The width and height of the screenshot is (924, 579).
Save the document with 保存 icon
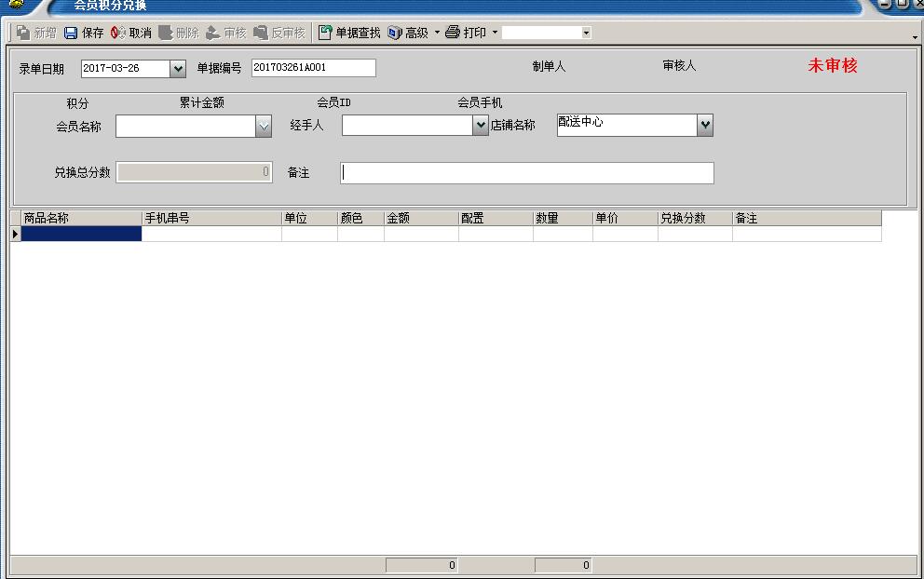[x=71, y=33]
